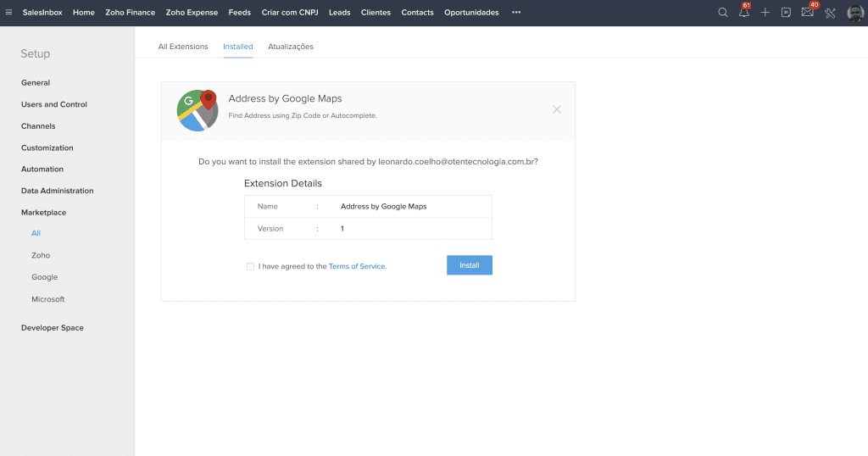
Task: Expand the Automation section in Setup
Action: pos(42,169)
